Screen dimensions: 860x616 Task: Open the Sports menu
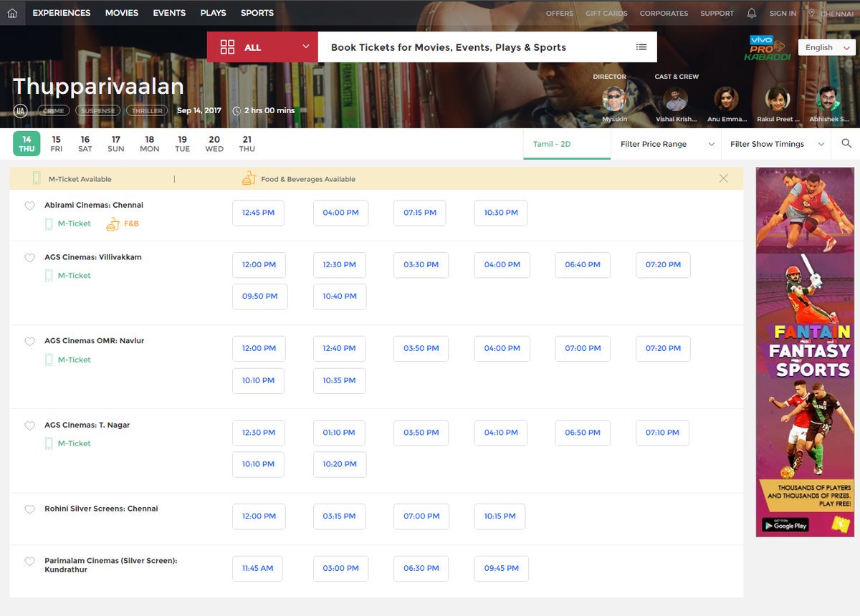pyautogui.click(x=257, y=13)
